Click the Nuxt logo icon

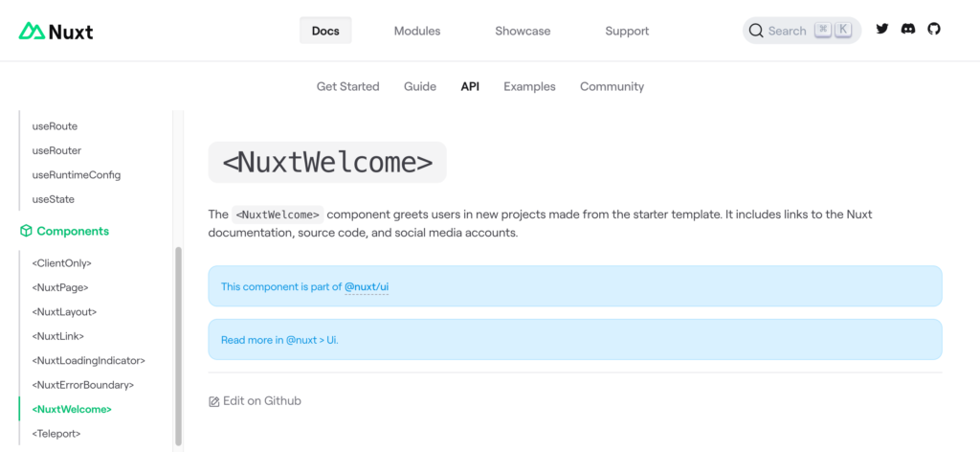(x=33, y=32)
